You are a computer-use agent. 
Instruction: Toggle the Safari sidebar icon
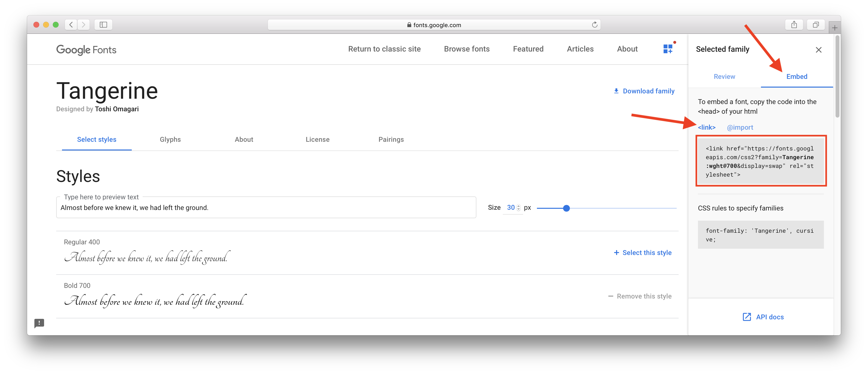[x=103, y=25]
